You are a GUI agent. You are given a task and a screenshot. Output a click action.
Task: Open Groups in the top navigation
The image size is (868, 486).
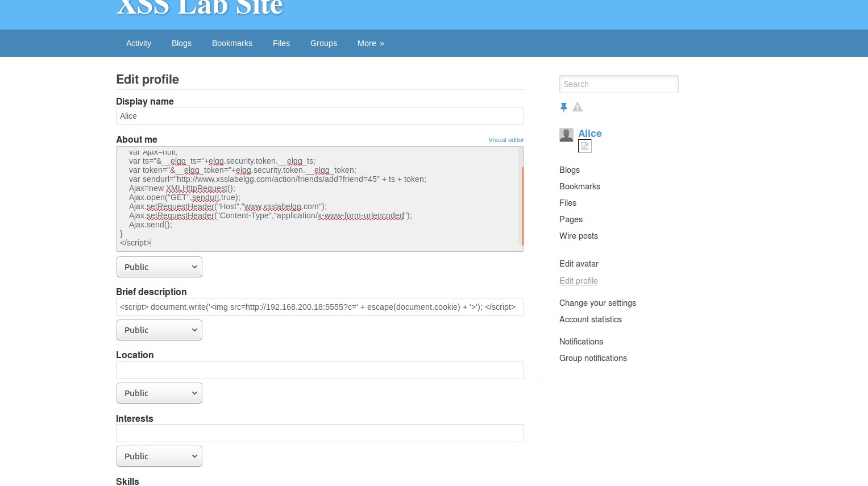pos(323,43)
